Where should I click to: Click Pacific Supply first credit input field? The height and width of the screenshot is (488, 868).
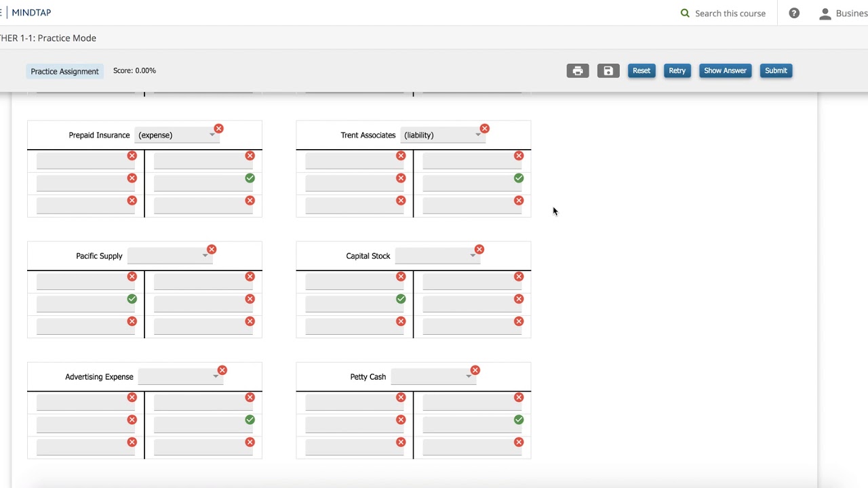pos(203,281)
